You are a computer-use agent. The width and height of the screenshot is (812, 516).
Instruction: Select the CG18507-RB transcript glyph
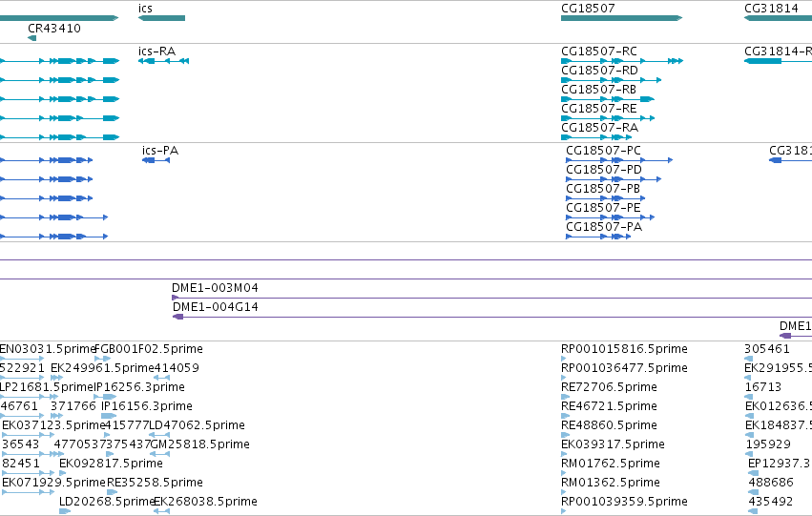coord(608,99)
